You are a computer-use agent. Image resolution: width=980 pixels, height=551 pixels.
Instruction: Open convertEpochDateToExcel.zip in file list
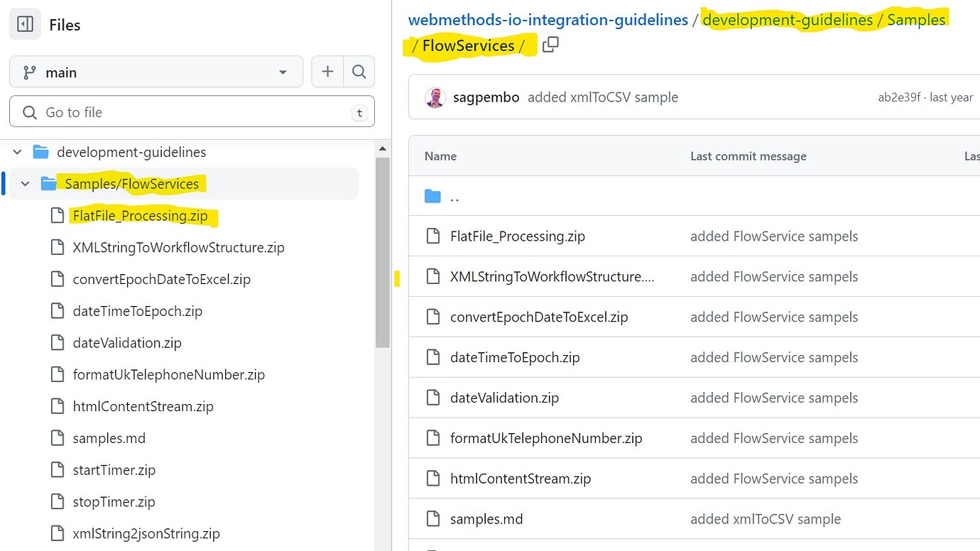coord(539,317)
